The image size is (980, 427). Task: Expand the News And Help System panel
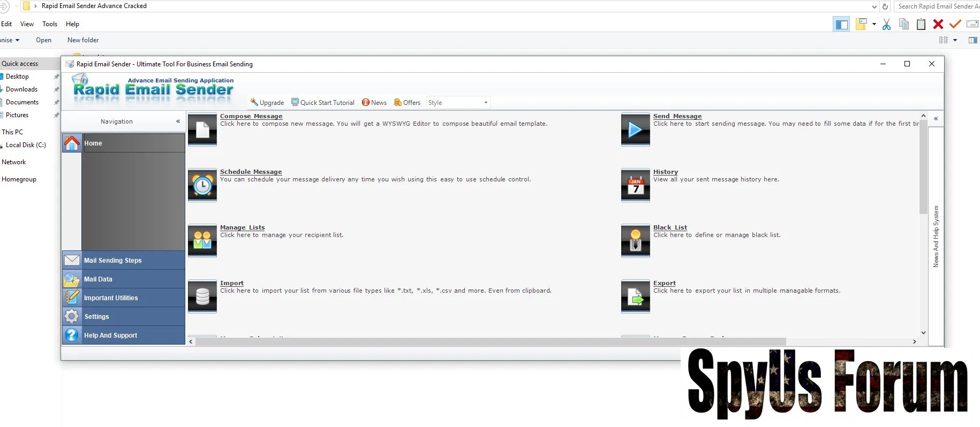tap(936, 119)
